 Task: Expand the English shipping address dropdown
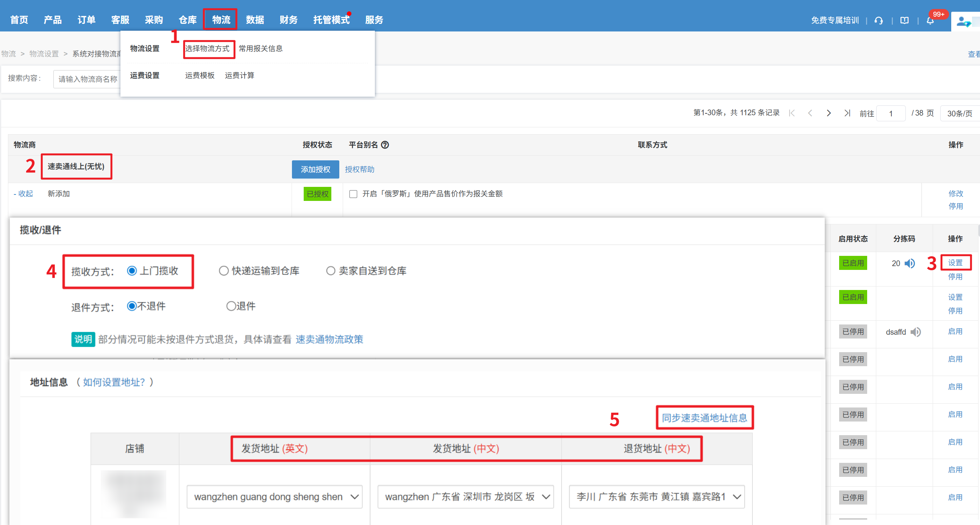click(x=274, y=497)
